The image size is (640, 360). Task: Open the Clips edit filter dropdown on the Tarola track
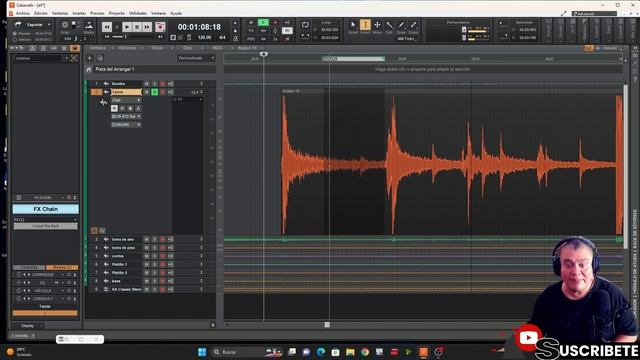pos(127,100)
